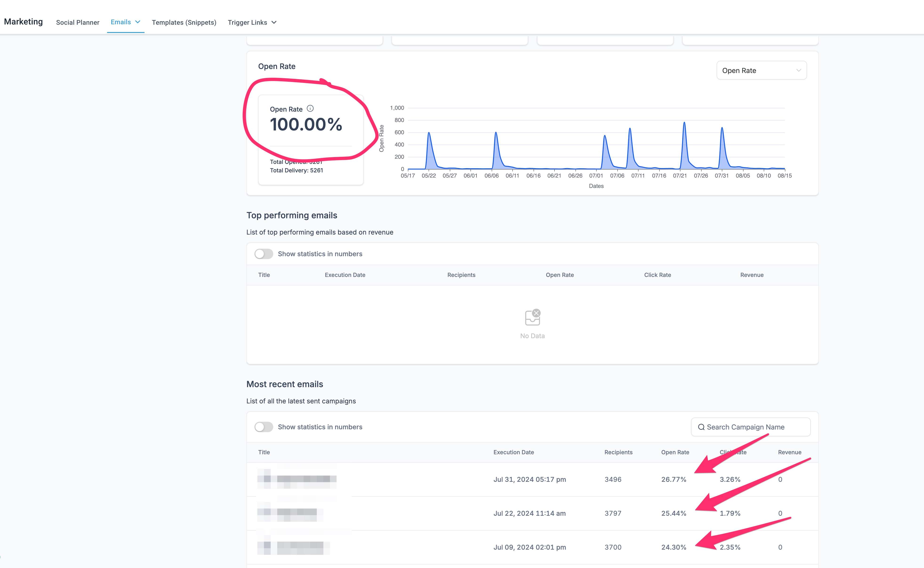Go to Templates (Snippets) tab
Screen dimensions: 924x568
coord(184,23)
